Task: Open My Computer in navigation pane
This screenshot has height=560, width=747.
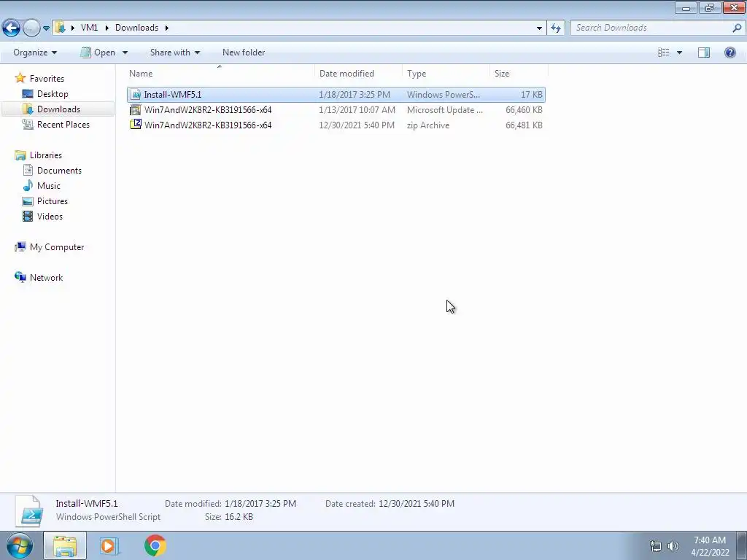Action: (57, 247)
